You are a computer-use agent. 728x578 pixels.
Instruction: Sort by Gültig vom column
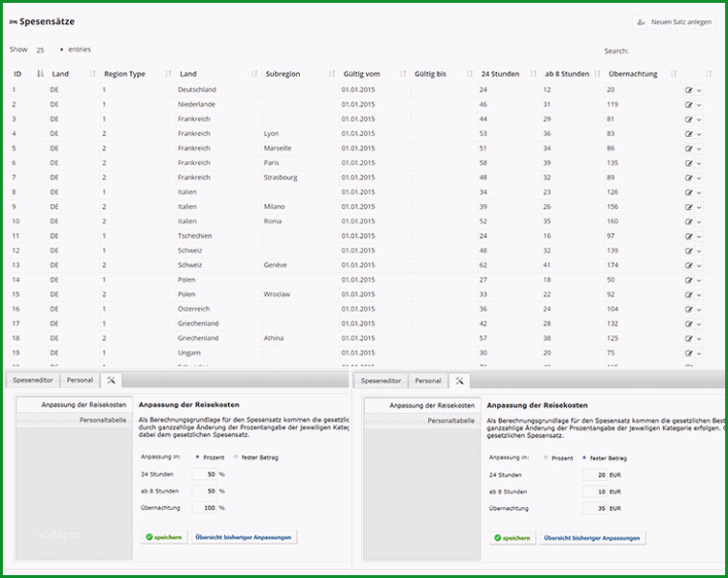(x=375, y=74)
